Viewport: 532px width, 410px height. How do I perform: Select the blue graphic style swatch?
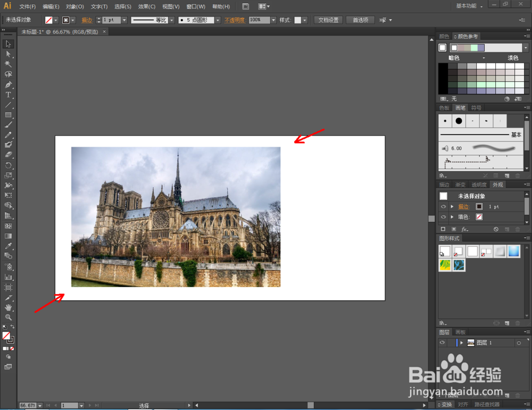pyautogui.click(x=514, y=252)
